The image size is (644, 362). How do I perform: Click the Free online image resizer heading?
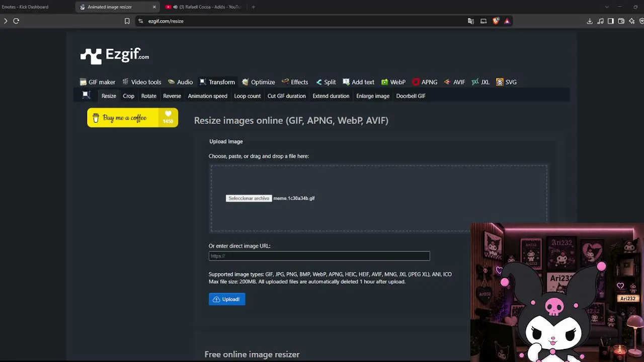[252, 354]
